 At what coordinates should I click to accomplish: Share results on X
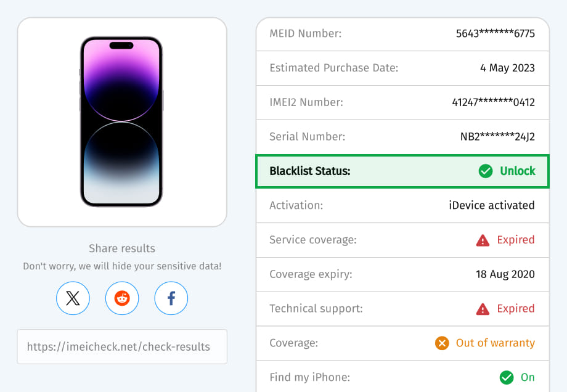coord(73,298)
